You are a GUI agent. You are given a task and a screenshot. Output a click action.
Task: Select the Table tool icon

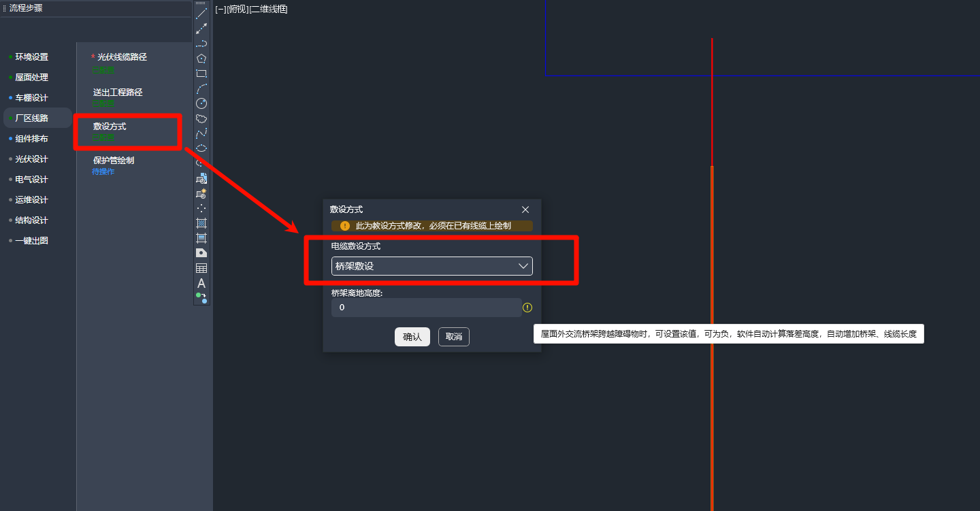[x=201, y=268]
